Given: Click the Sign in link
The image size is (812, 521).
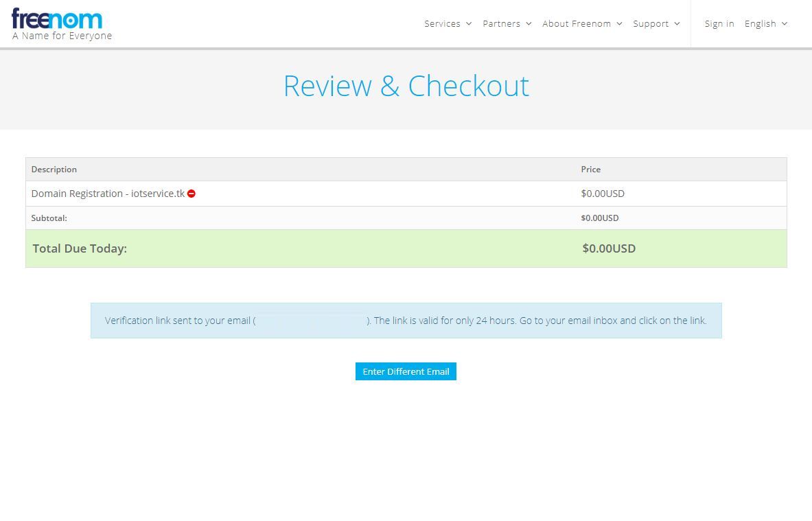Looking at the screenshot, I should (719, 24).
